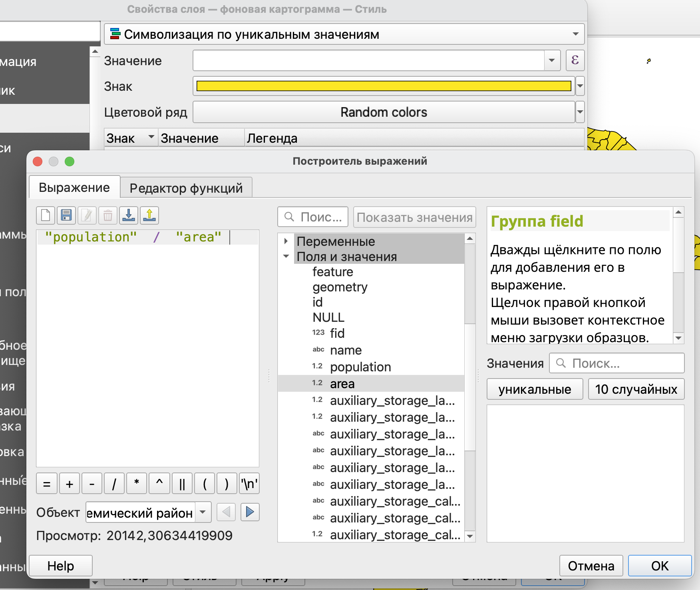Open the Объект feature dropdown
Image resolution: width=700 pixels, height=590 pixels.
pyautogui.click(x=203, y=512)
